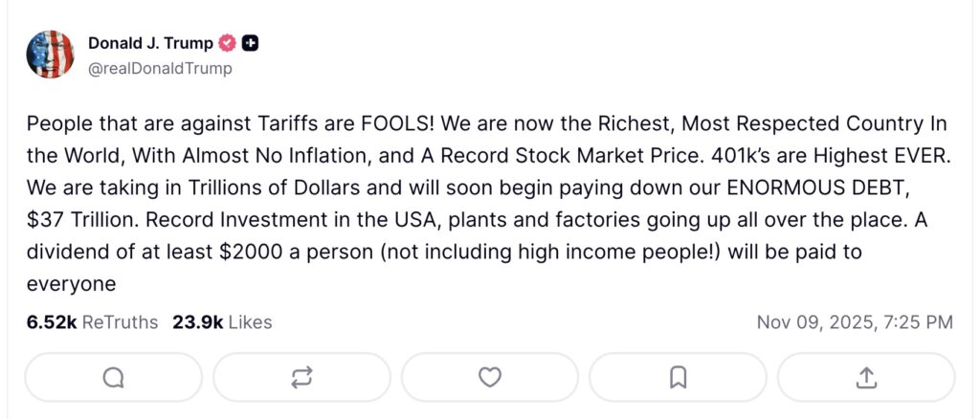
Task: Show the 23.9k Likes list
Action: pyautogui.click(x=222, y=322)
